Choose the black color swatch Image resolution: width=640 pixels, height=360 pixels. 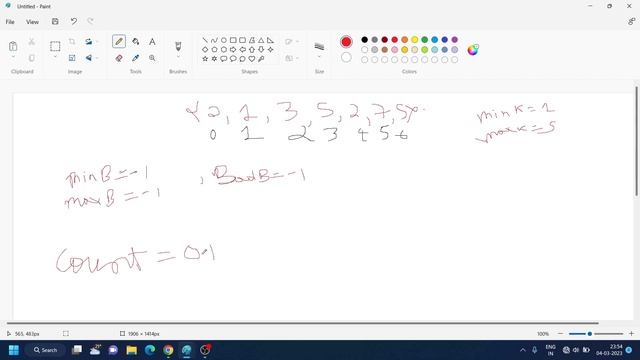pos(364,40)
